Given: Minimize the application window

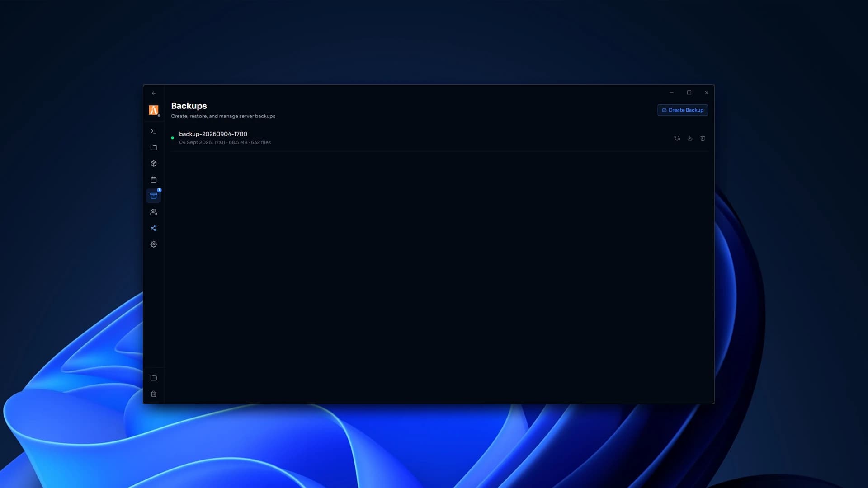Looking at the screenshot, I should 672,93.
